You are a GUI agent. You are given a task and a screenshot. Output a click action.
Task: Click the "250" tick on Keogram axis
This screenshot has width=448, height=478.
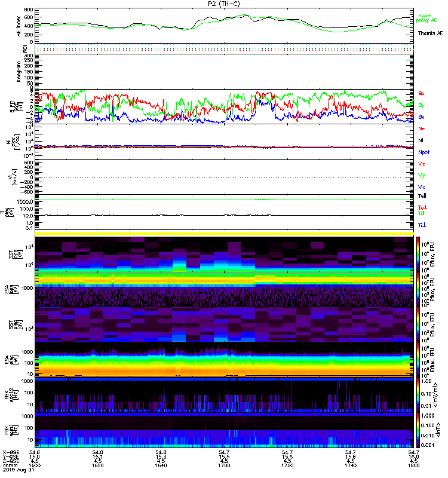point(29,61)
